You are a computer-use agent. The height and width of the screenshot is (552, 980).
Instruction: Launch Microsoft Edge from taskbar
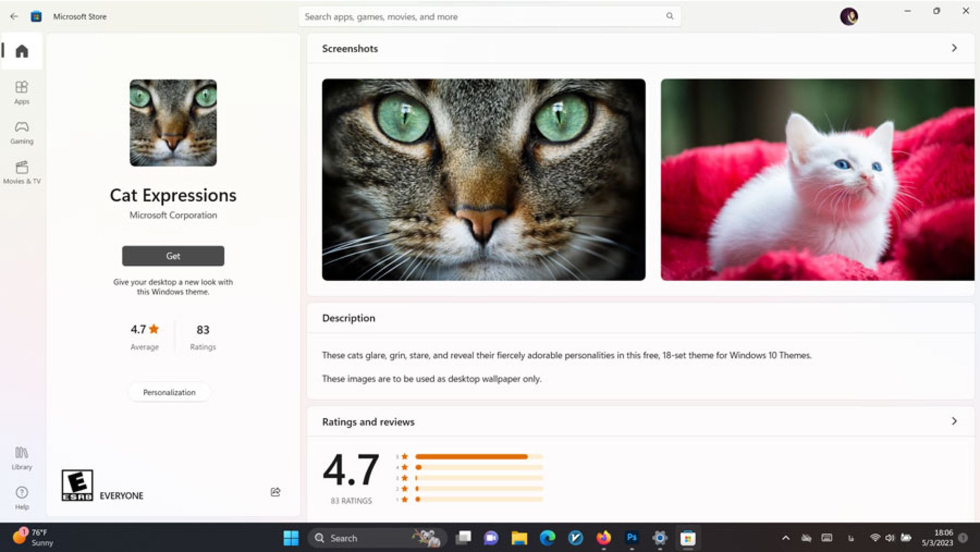tap(547, 538)
